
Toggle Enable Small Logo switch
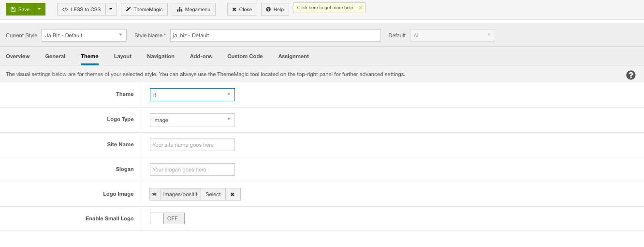point(167,218)
